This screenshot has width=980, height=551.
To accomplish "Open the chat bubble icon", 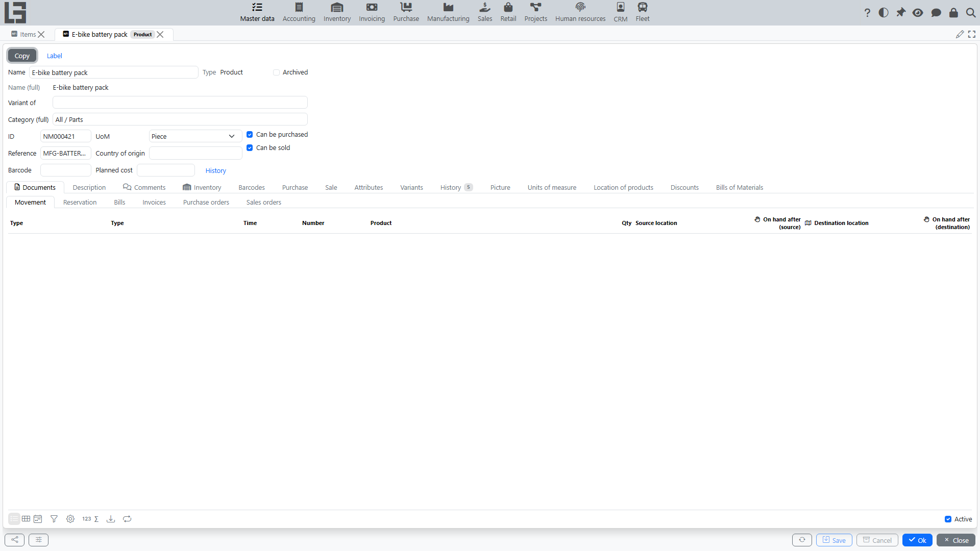I will pyautogui.click(x=936, y=13).
